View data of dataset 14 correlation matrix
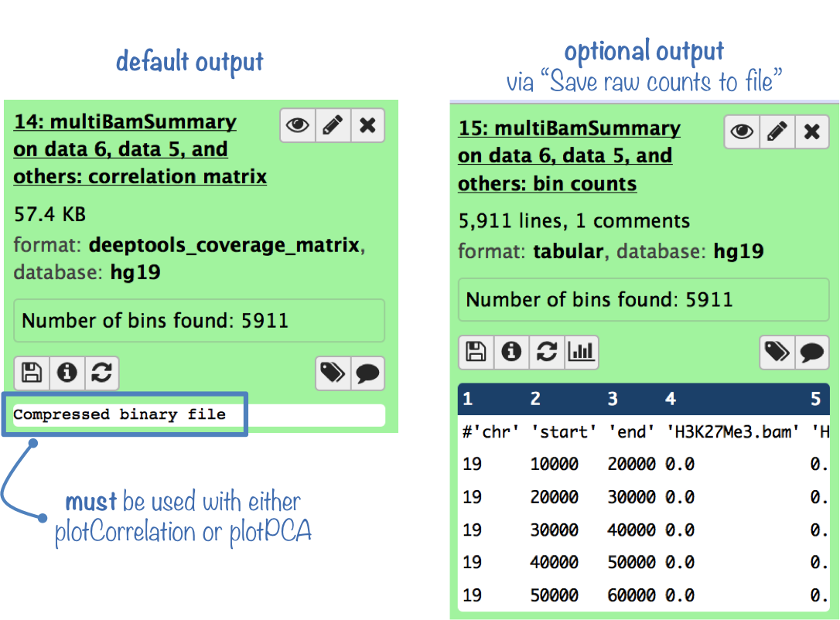The height and width of the screenshot is (620, 840). 298,125
